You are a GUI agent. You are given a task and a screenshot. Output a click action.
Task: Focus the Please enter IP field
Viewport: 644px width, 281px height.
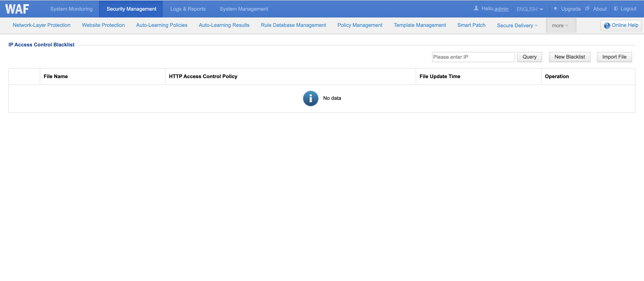pyautogui.click(x=473, y=57)
